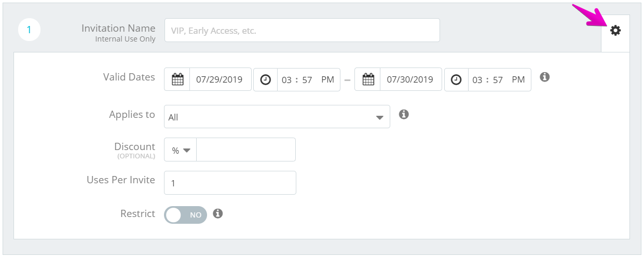Click the Invitation Name field
Viewport: 644px width, 257px height.
[302, 31]
